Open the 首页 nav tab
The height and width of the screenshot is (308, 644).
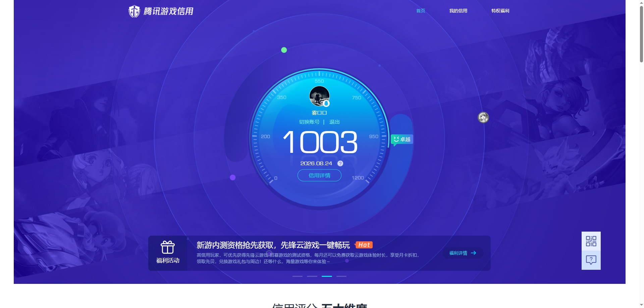point(421,11)
